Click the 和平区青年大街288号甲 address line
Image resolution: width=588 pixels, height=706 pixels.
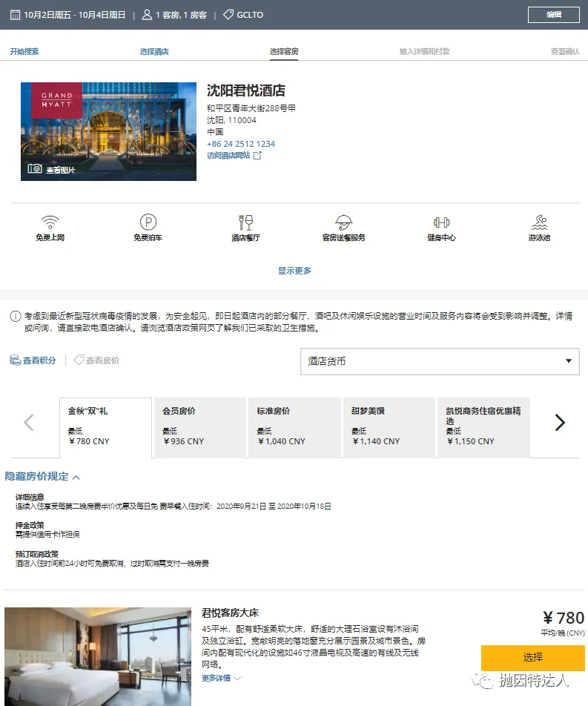pyautogui.click(x=251, y=108)
